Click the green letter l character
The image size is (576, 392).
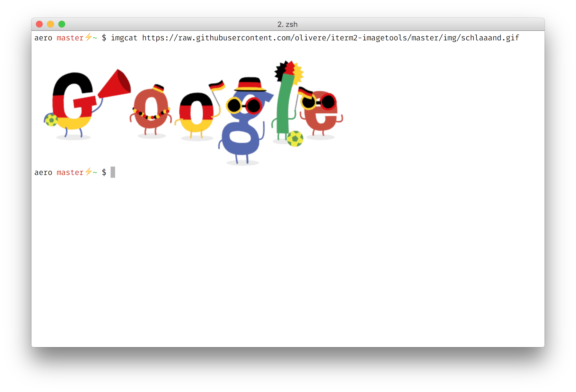coord(285,103)
